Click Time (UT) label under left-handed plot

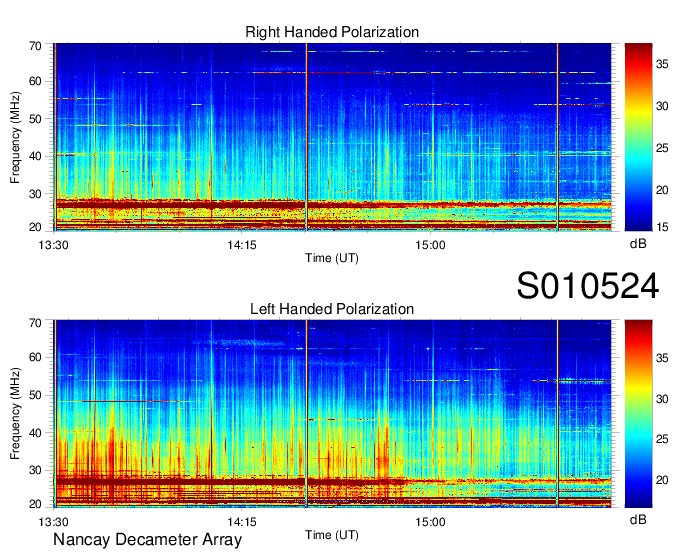(x=332, y=535)
